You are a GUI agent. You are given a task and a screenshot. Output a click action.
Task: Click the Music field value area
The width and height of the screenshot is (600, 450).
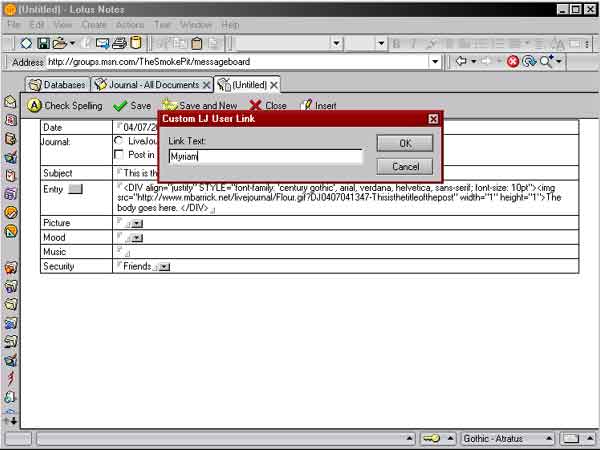345,252
